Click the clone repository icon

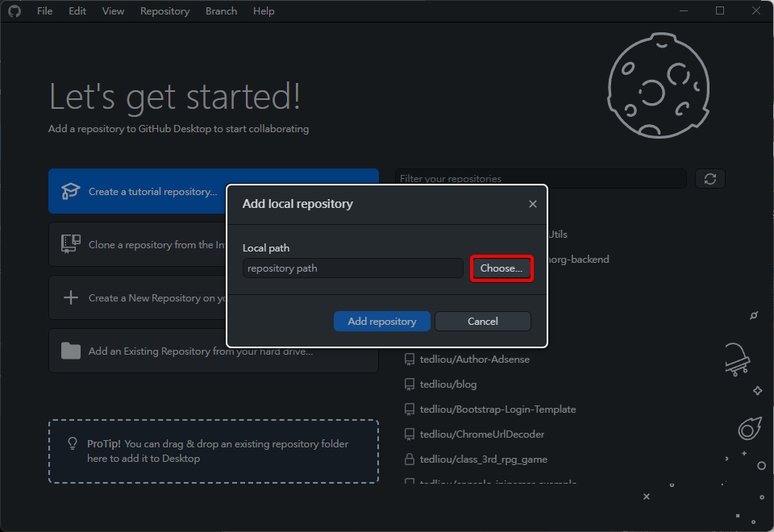click(x=71, y=243)
